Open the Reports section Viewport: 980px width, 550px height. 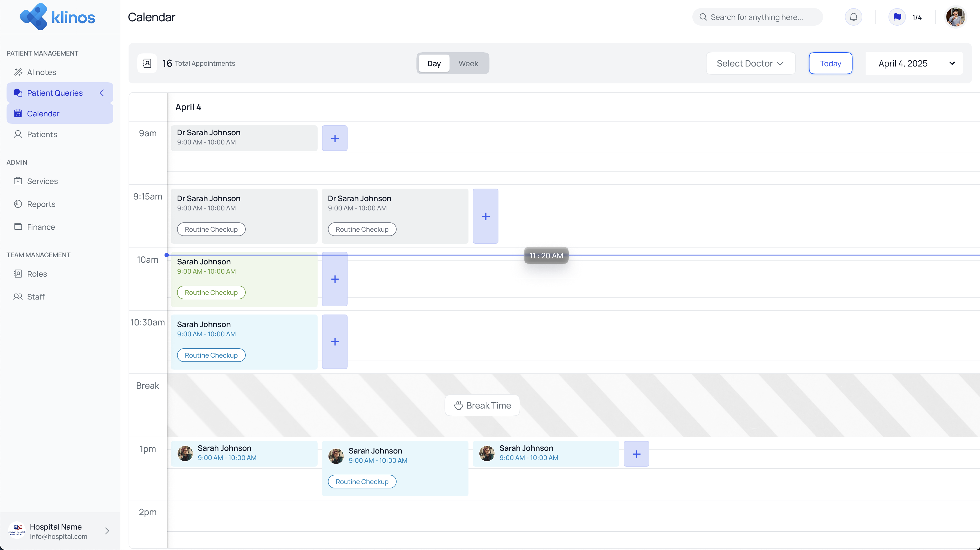(41, 204)
